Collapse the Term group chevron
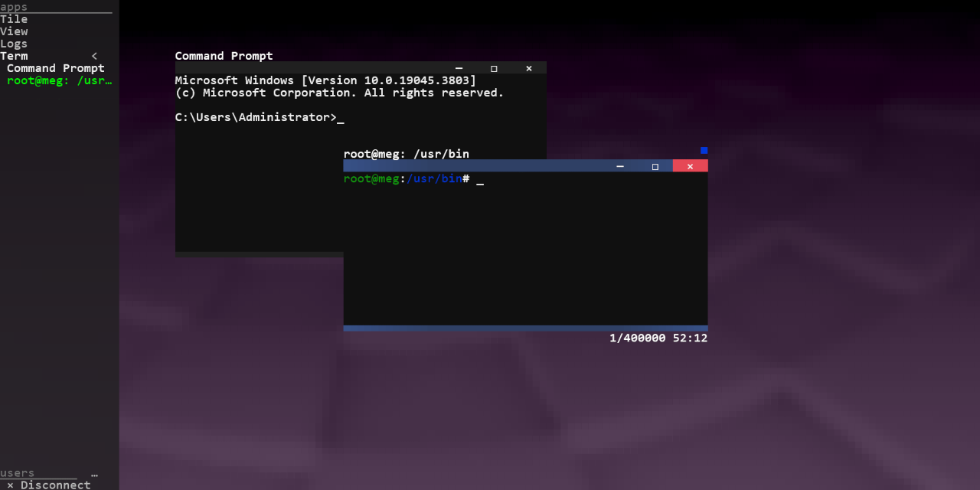 pyautogui.click(x=94, y=56)
